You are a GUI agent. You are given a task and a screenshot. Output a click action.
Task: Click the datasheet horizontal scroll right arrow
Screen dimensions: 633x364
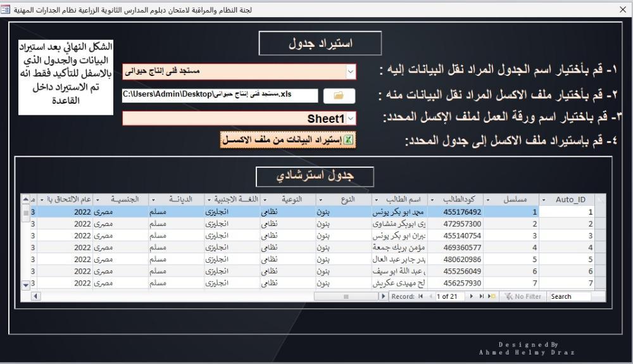tap(383, 296)
